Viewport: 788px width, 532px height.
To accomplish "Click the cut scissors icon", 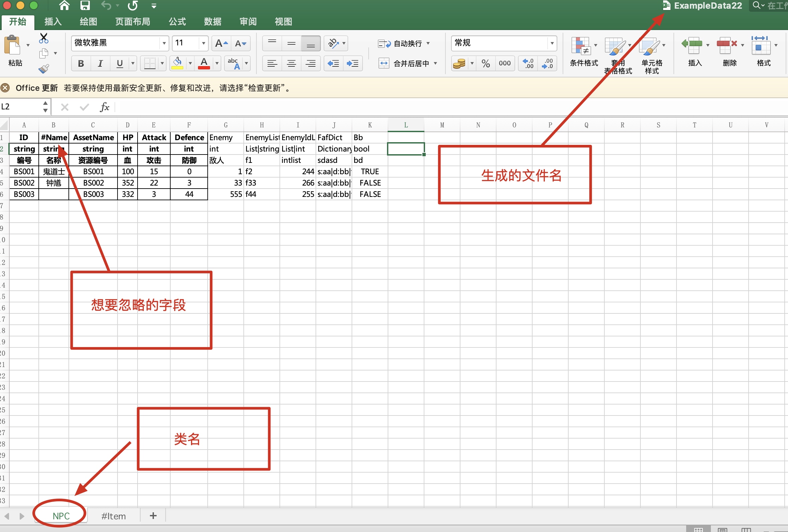I will pos(44,38).
